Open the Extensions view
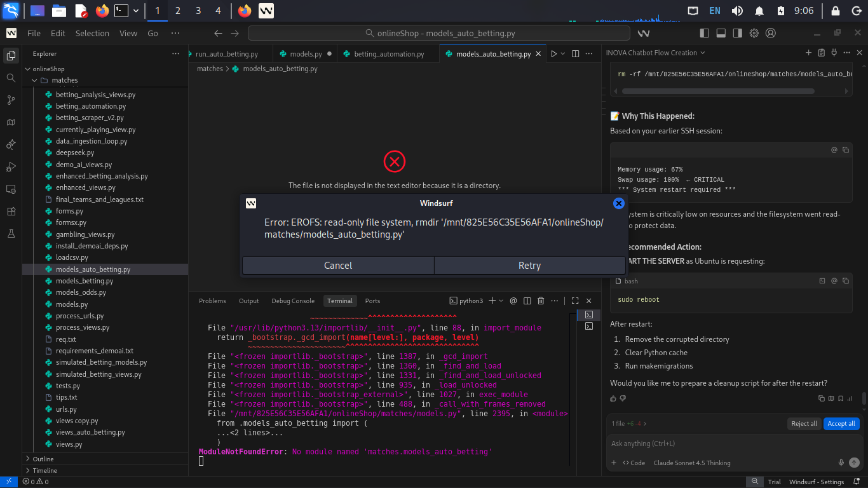Screen dimensions: 868x488 pyautogui.click(x=11, y=211)
